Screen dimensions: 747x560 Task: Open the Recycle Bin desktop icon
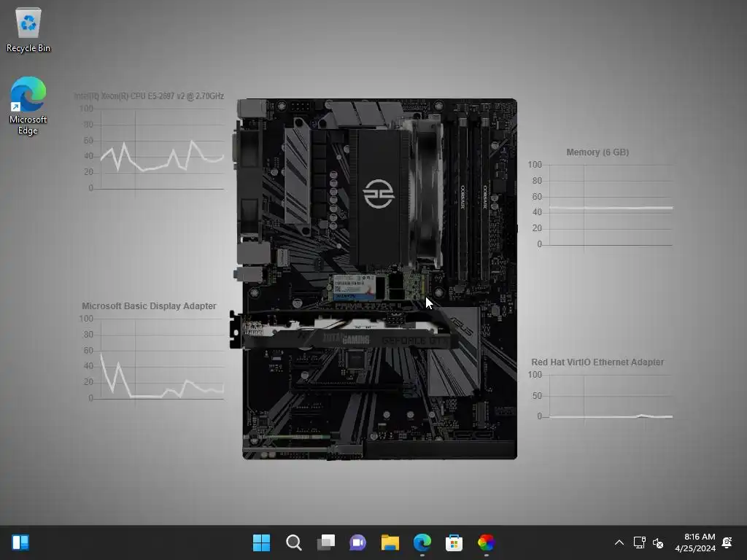point(28,29)
